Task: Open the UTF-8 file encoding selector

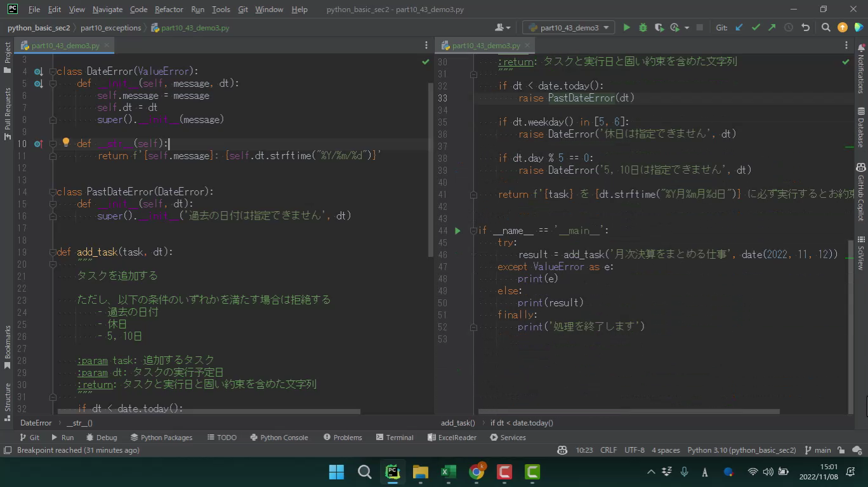Action: [634, 450]
